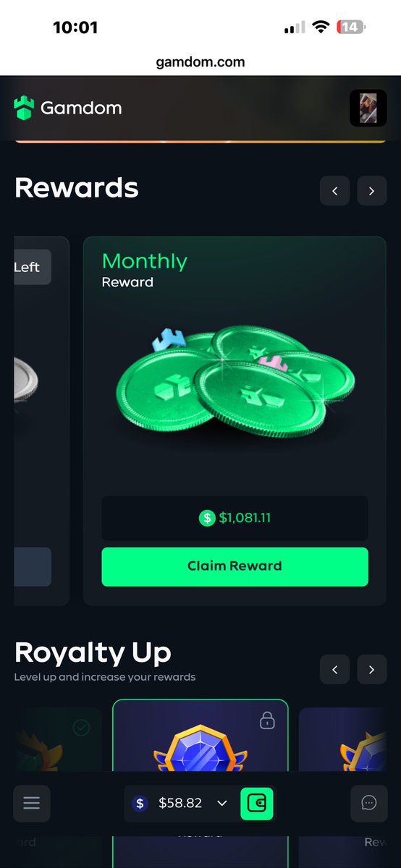Go to next Royalty Up card

371,670
